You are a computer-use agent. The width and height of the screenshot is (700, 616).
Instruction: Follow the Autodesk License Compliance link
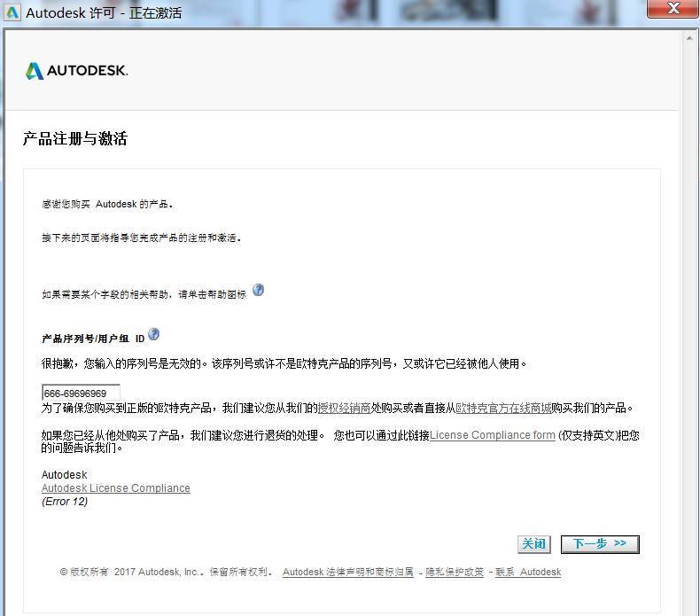tap(115, 488)
